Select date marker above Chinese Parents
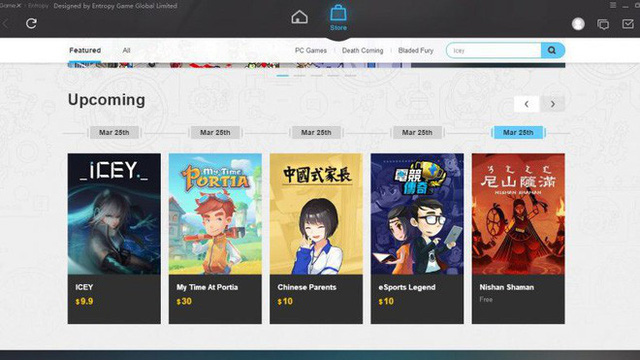Screen dimensions: 640x360 pos(316,133)
